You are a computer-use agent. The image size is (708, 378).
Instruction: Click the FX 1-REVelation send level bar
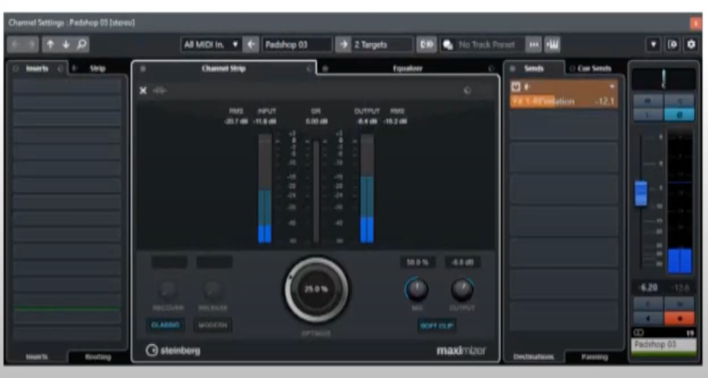[x=564, y=101]
